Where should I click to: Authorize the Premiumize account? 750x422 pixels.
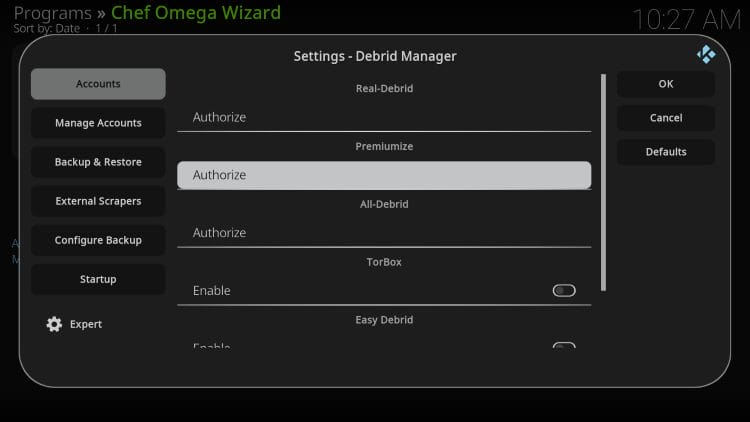click(x=384, y=175)
